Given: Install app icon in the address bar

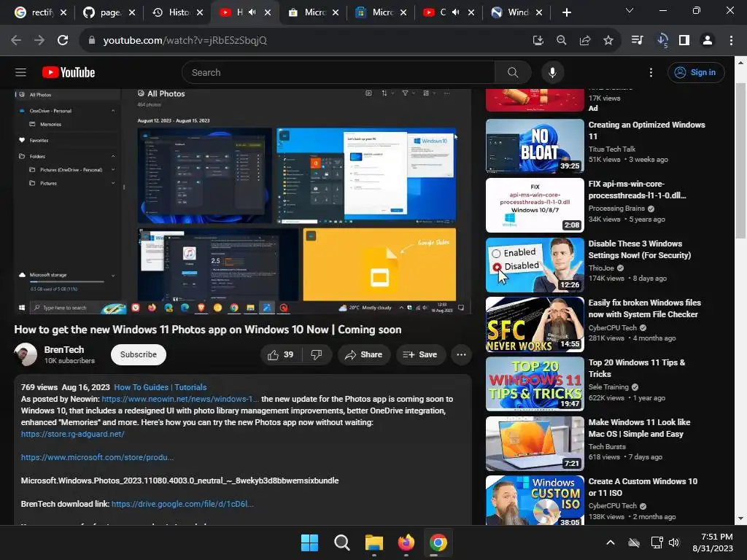Looking at the screenshot, I should pos(538,41).
